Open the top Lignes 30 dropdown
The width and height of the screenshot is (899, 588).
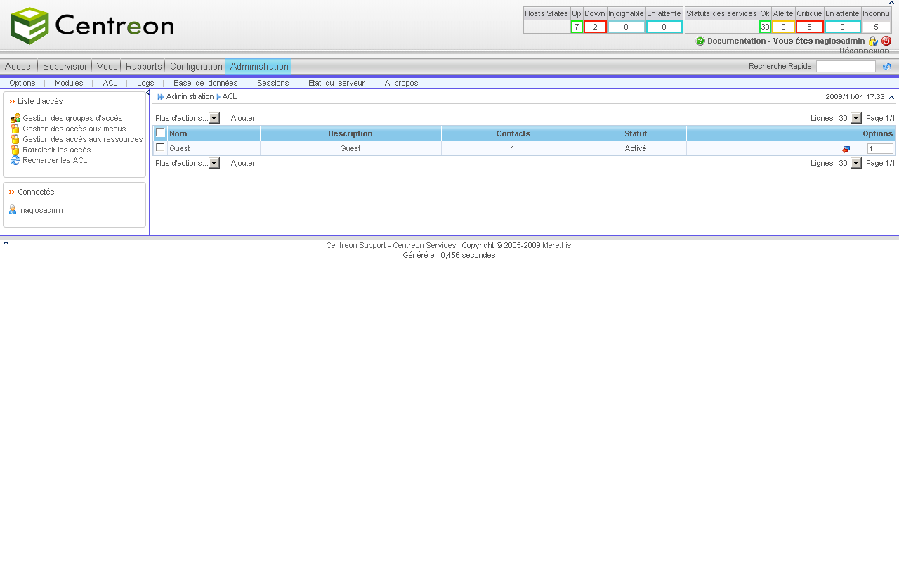(x=855, y=118)
